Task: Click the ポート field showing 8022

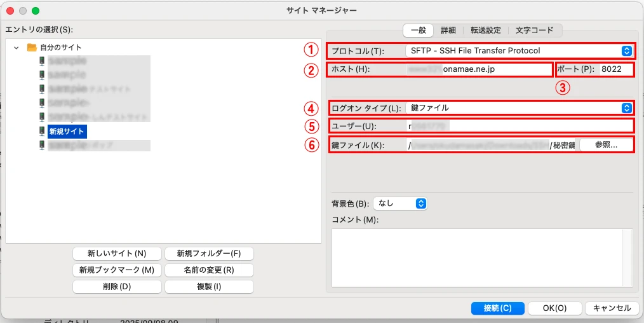Action: pos(615,69)
